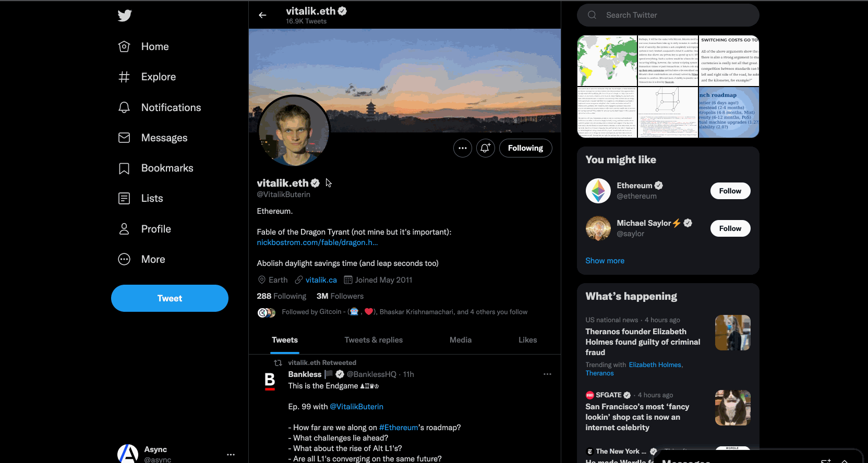868x463 pixels.
Task: Open the Async account switcher menu
Action: pos(231,455)
